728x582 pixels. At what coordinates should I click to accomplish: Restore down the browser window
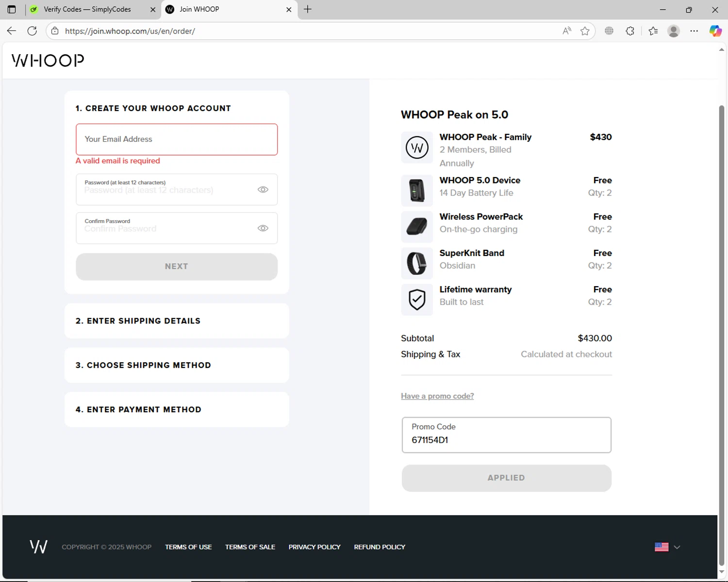pos(689,9)
